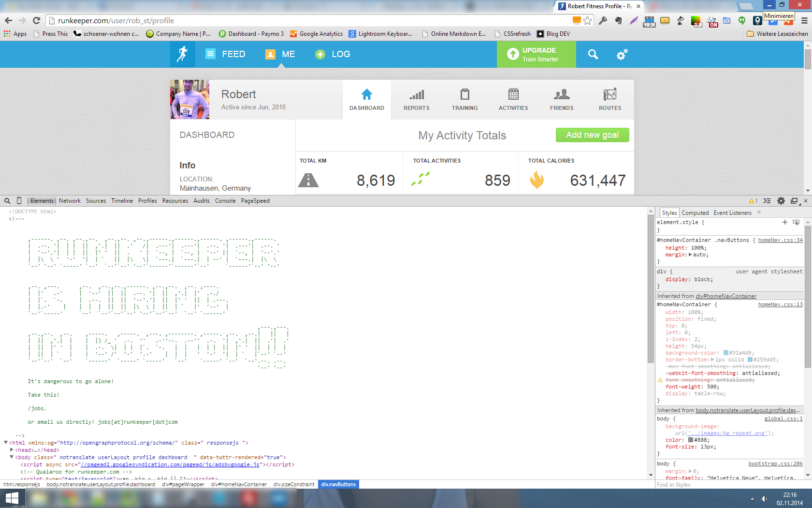Click the DevTools inspect element magnifier icon
812x508 pixels.
coord(7,201)
